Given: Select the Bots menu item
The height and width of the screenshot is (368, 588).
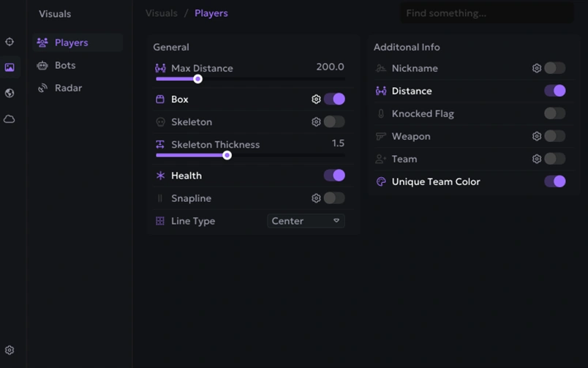Looking at the screenshot, I should [x=65, y=65].
